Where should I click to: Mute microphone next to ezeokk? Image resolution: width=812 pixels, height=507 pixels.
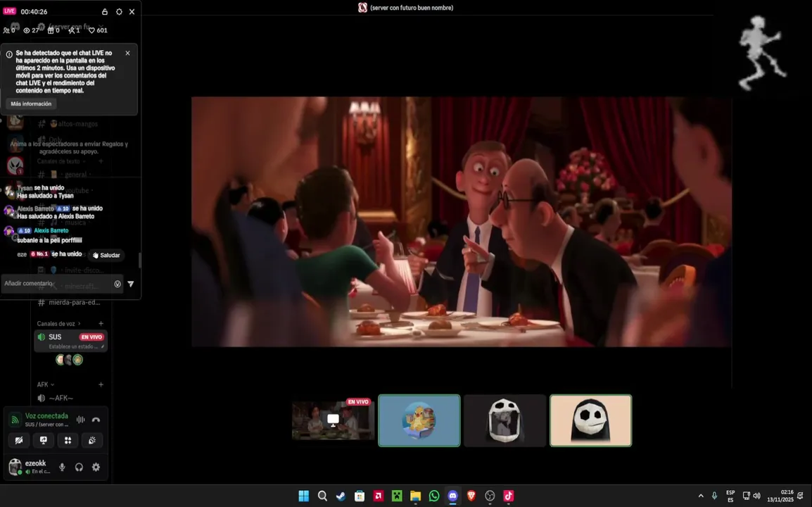pos(62,467)
